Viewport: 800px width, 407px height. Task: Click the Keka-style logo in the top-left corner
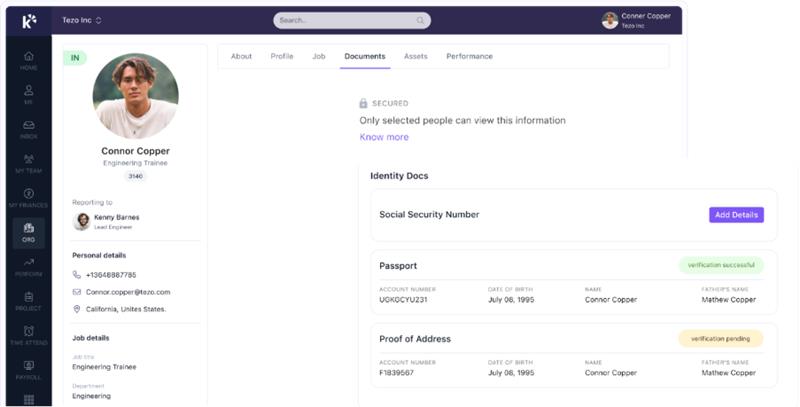tap(29, 21)
